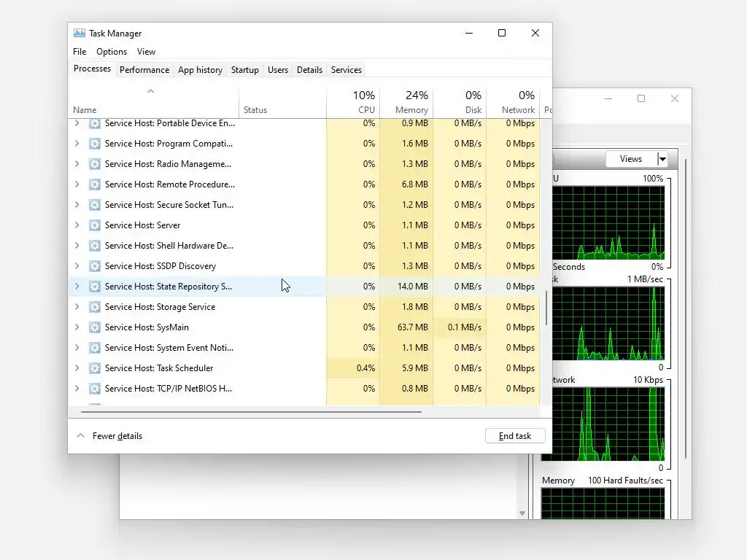Click gear icon of Service Host: Task Scheduler
This screenshot has height=560, width=747.
(94, 368)
